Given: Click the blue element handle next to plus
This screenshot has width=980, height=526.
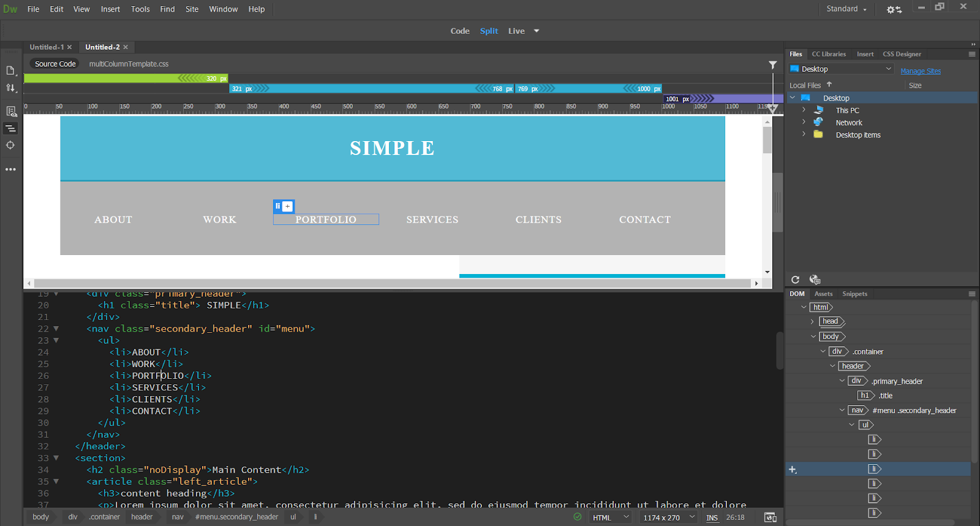Looking at the screenshot, I should [x=278, y=207].
